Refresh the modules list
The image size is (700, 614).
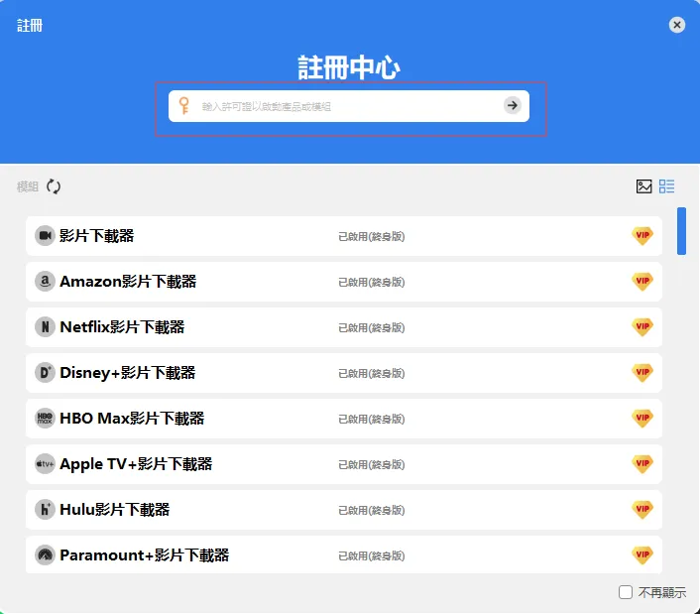click(x=54, y=186)
